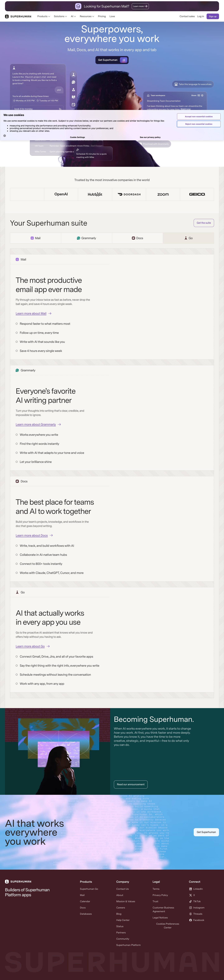Click the X social icon in footer

click(x=191, y=895)
